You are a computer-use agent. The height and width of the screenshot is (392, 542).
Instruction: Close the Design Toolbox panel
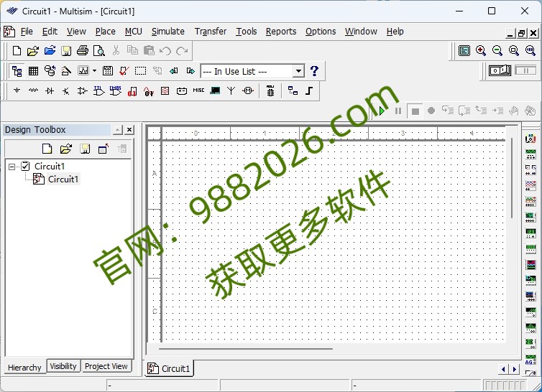[x=129, y=129]
